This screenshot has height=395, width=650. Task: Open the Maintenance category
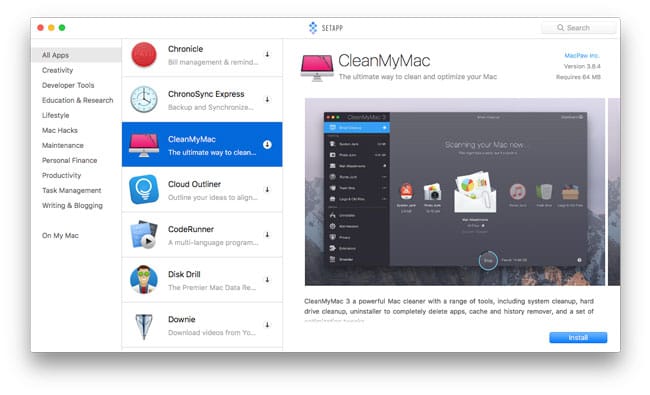coord(63,145)
